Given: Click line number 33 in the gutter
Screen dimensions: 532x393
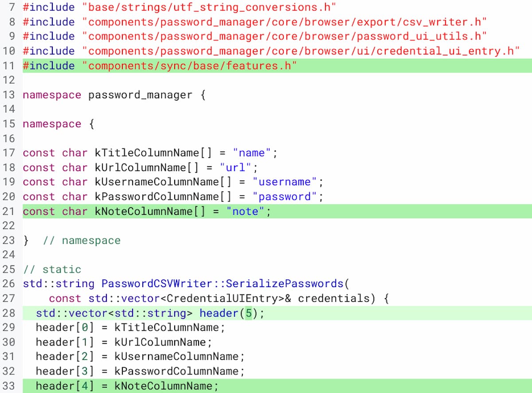Looking at the screenshot, I should (x=9, y=386).
